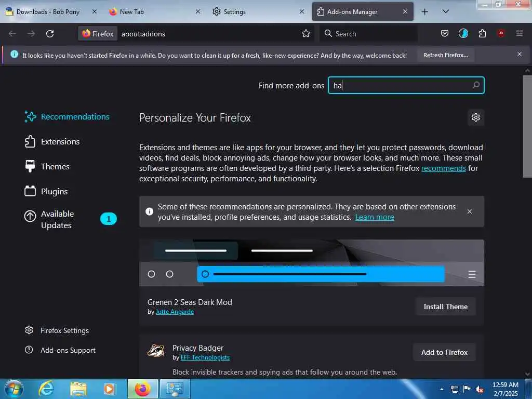Open Windows Media Player on taskbar
Screen dimensions: 532x399
click(109, 389)
